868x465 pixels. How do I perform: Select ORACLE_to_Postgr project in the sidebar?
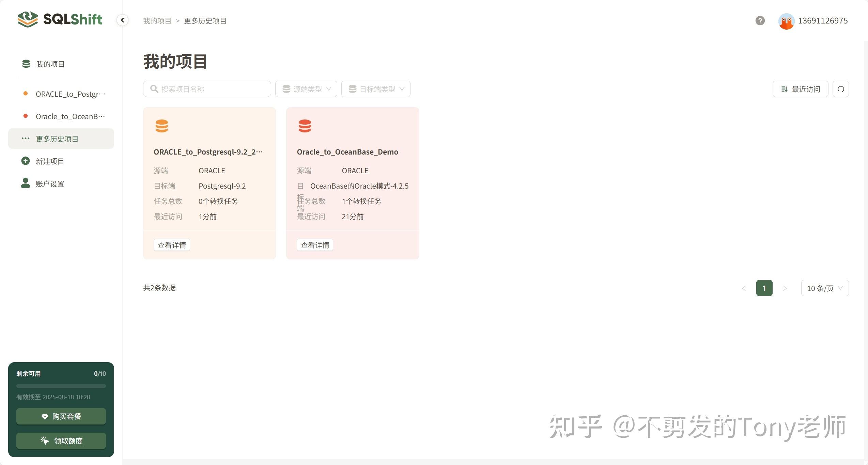click(70, 94)
